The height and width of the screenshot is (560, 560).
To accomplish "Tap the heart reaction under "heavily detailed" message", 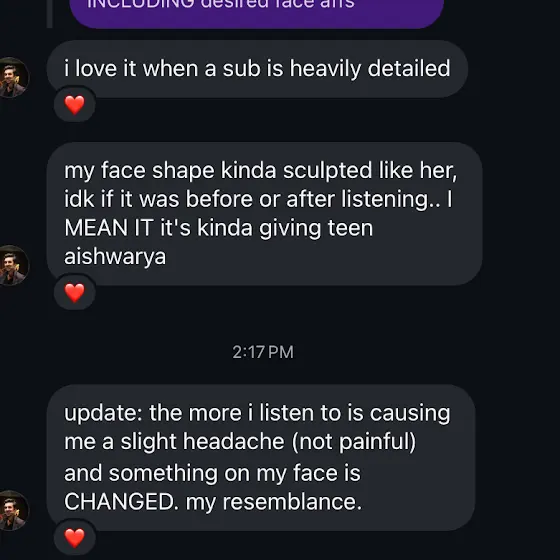I will [75, 105].
